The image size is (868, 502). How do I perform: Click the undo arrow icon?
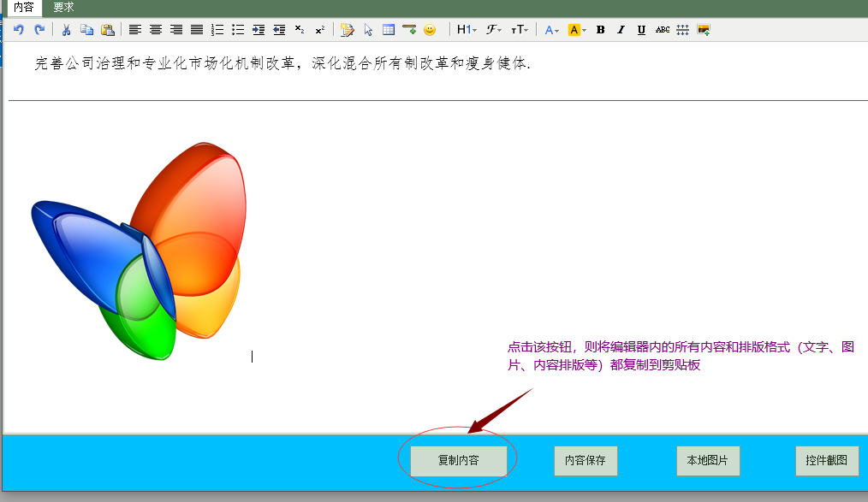[19, 30]
